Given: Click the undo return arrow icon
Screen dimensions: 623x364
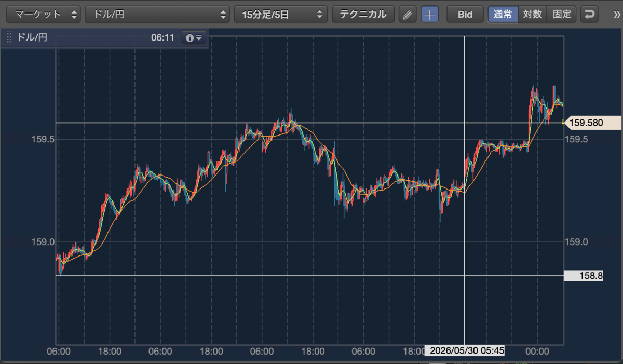Looking at the screenshot, I should coord(589,15).
